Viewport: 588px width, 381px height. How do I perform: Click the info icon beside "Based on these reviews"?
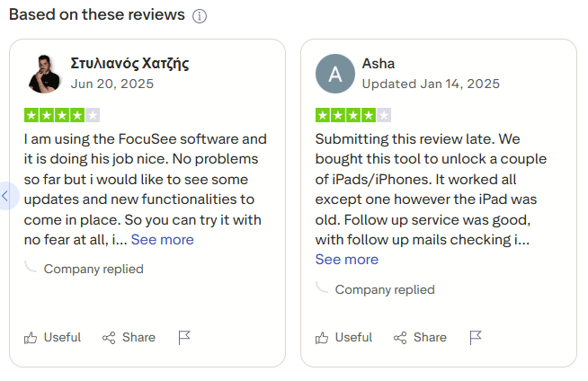coord(200,16)
